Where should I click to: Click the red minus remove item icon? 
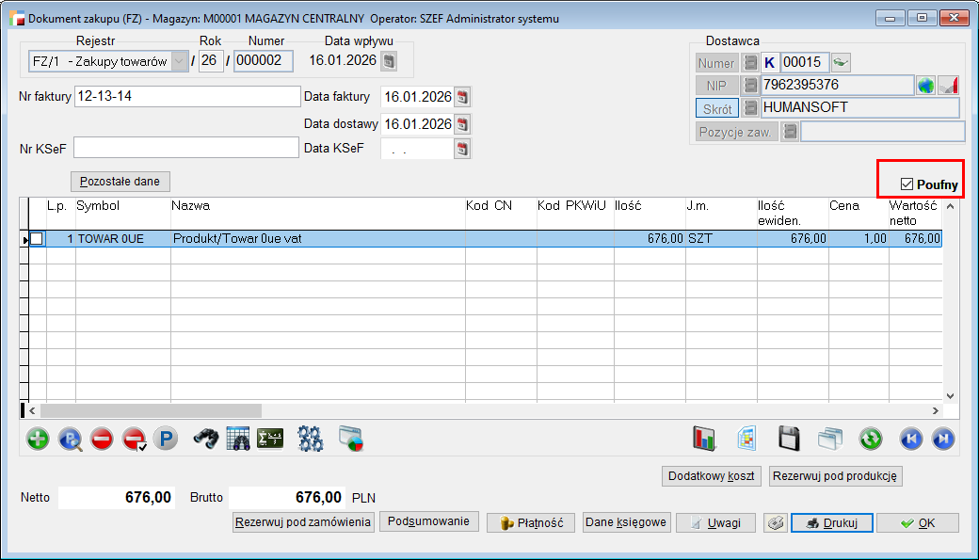(102, 439)
